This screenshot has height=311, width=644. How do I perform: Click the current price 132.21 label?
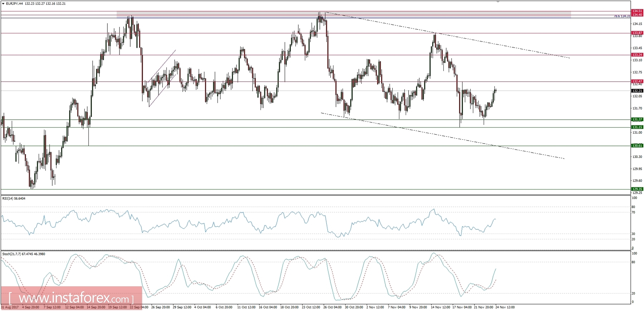[637, 91]
